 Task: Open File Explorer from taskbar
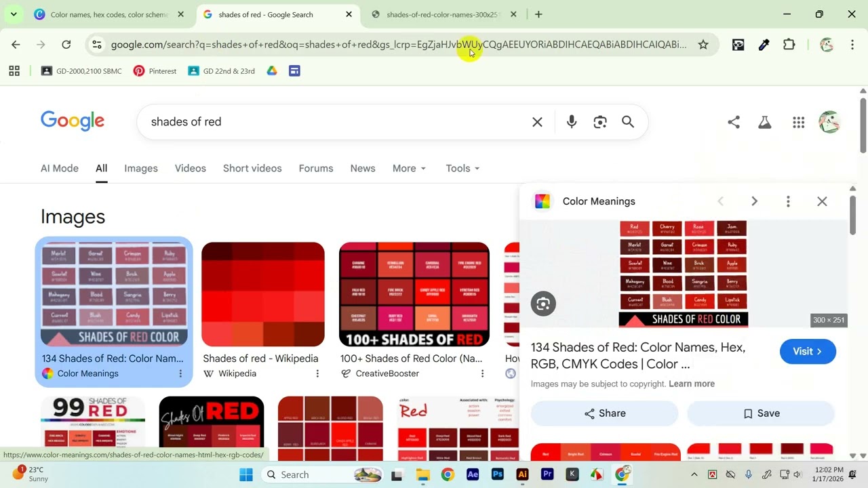tap(422, 474)
